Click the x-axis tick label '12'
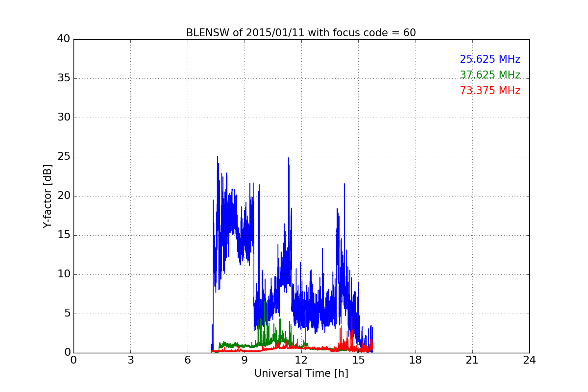The image size is (588, 392). 301,360
